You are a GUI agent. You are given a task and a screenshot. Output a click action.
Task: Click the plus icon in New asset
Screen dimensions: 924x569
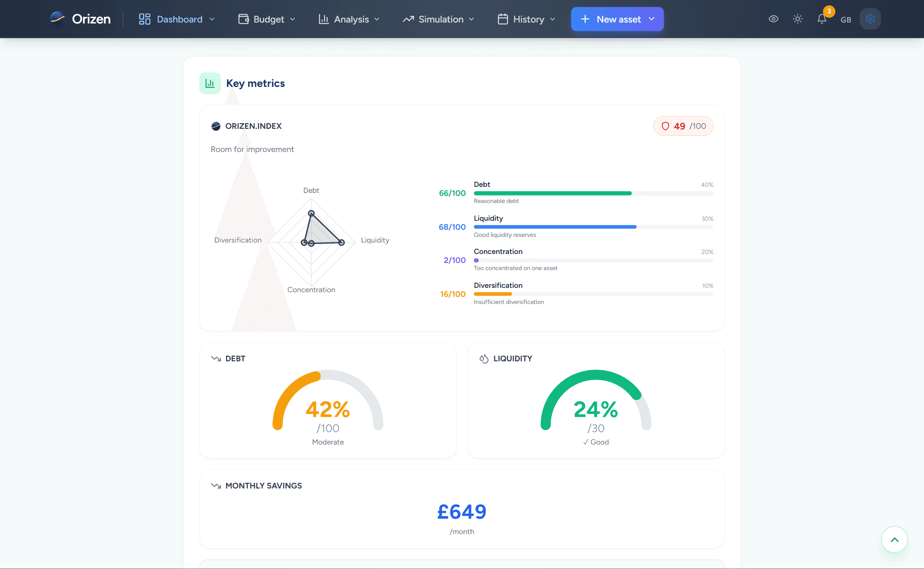point(585,19)
